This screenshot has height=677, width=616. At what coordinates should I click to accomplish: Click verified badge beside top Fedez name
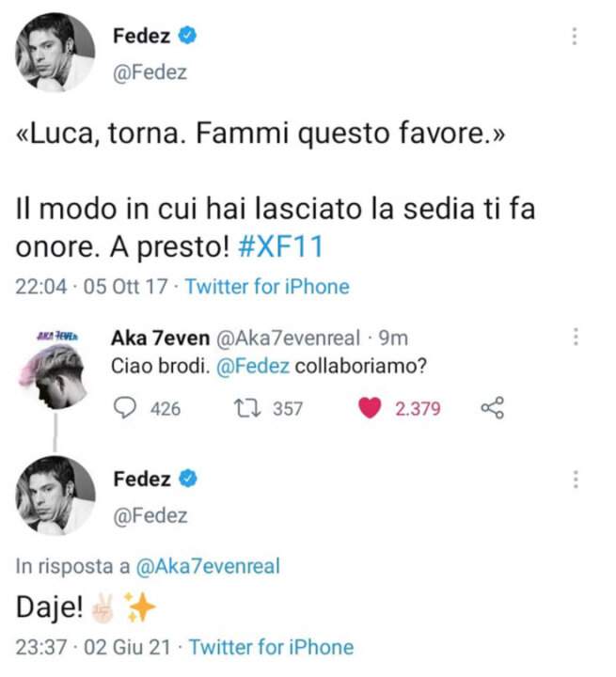188,37
